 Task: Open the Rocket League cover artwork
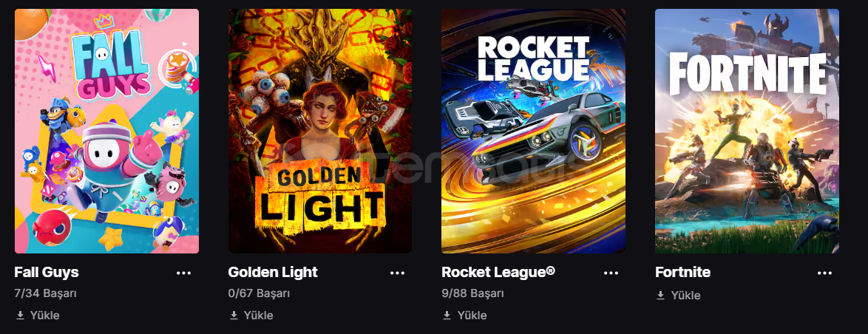(534, 131)
